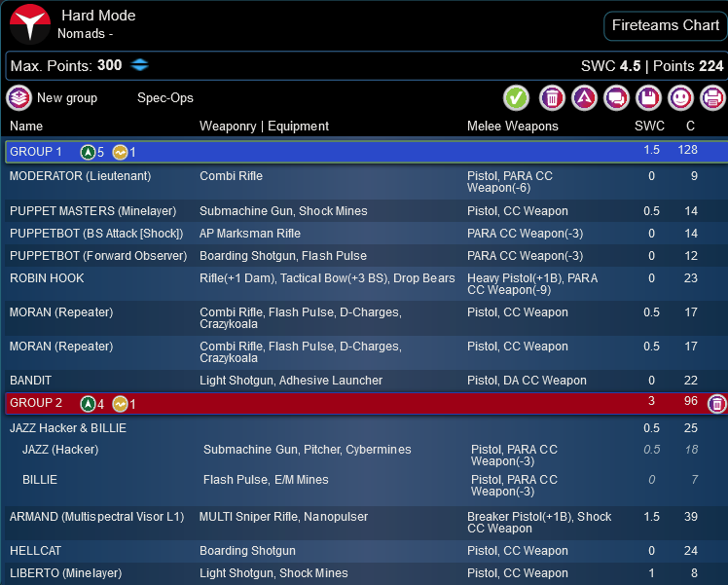This screenshot has height=585, width=728.
Task: Select the LIBERTO (Minelayer) row
Action: point(366,573)
